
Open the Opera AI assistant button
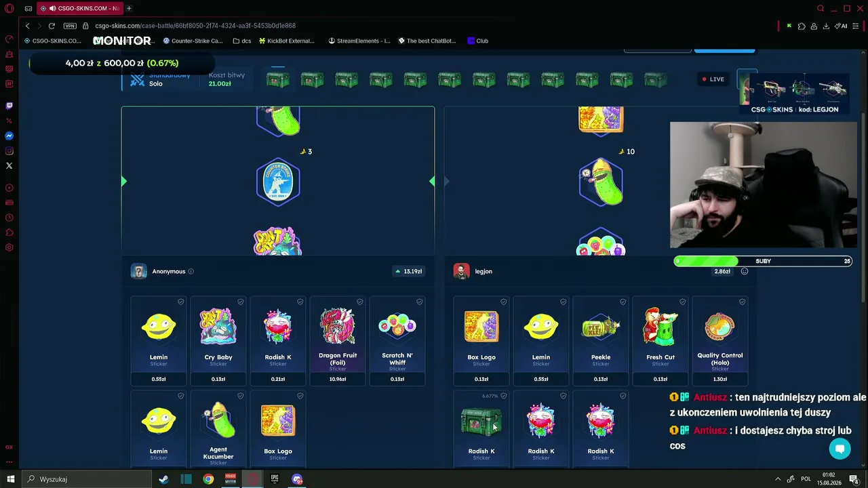pos(842,26)
